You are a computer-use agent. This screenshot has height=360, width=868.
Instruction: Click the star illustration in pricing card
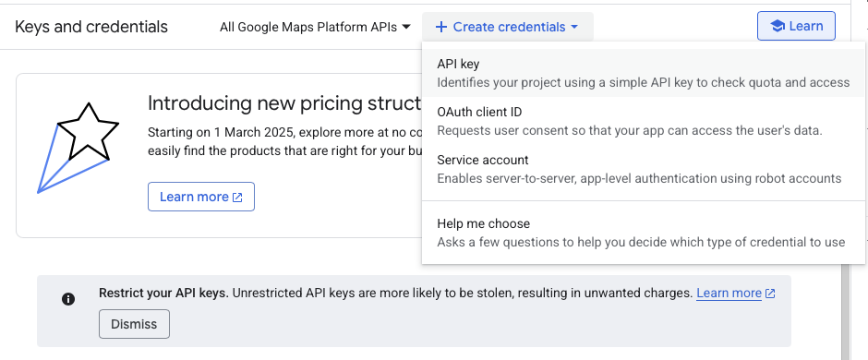click(x=78, y=148)
